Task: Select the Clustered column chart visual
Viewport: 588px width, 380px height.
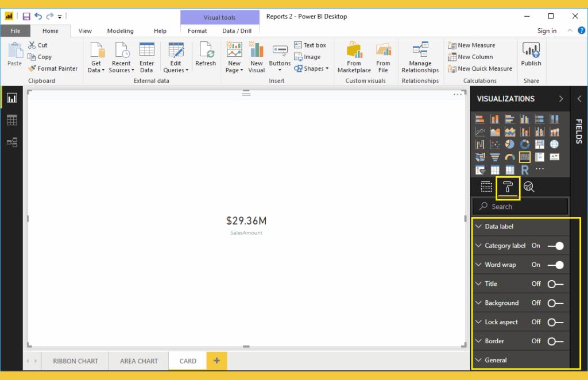Action: coord(525,119)
